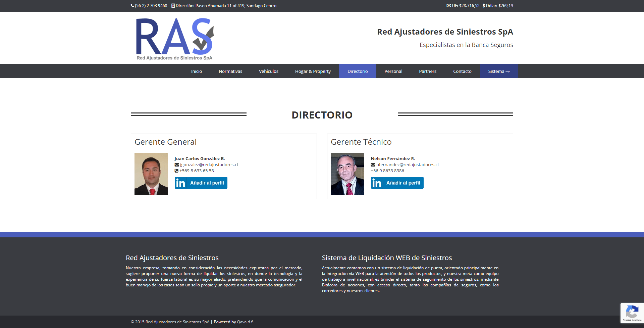Add Juan Carlos González to LinkedIn profile
The width and height of the screenshot is (644, 328).
click(x=201, y=183)
